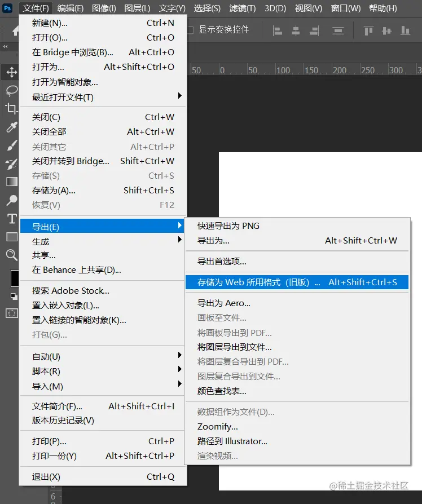The height and width of the screenshot is (504, 422).
Task: Choose 在 Bridge 中浏览(B)... entry
Action: tap(103, 52)
